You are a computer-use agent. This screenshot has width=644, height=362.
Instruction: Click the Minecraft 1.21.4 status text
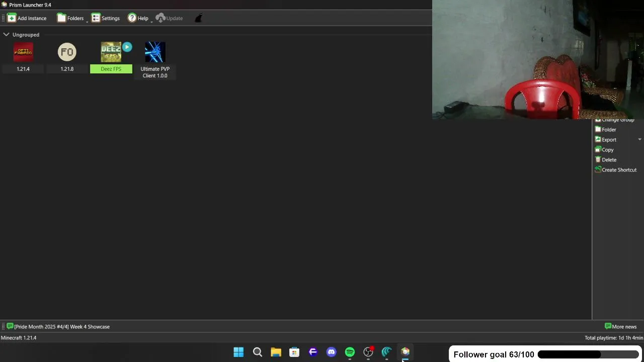click(x=19, y=338)
